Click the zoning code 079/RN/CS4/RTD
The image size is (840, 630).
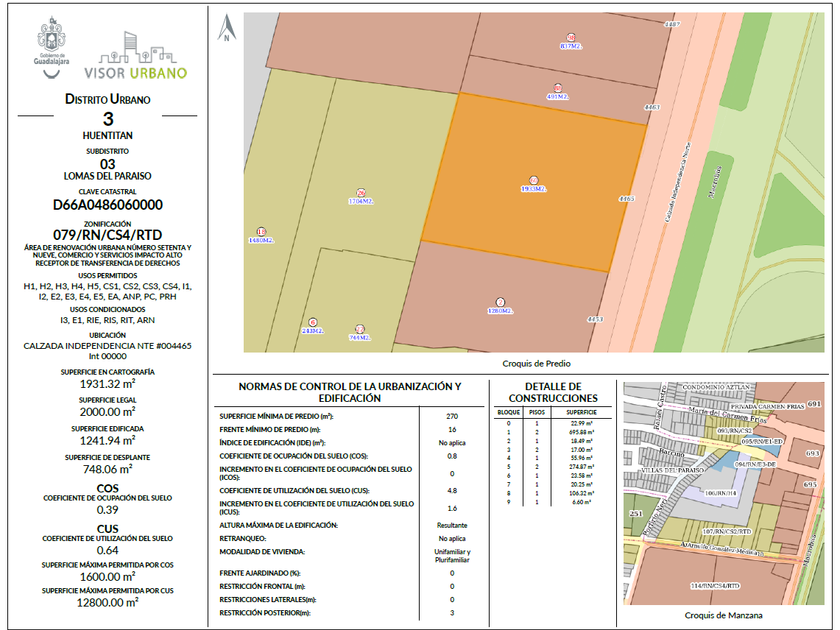point(107,233)
